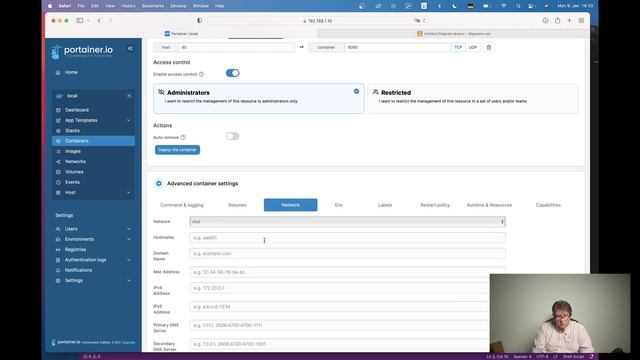Click the Primary DNS Server field
Viewport: 640px width, 360px height.
(x=340, y=325)
